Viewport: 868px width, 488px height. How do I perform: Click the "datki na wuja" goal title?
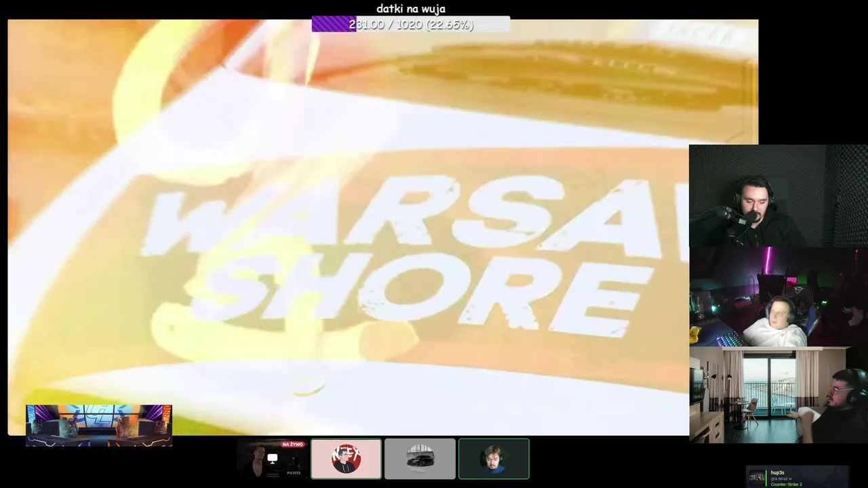point(410,9)
